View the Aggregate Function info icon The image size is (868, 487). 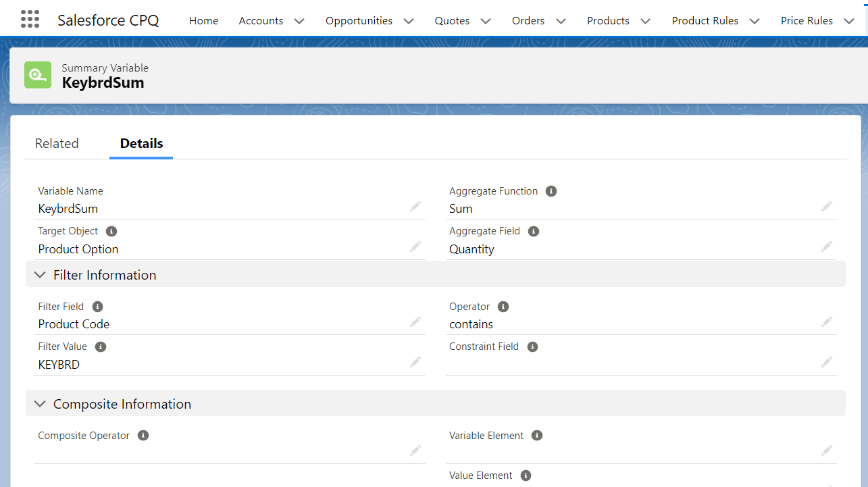[x=551, y=190]
